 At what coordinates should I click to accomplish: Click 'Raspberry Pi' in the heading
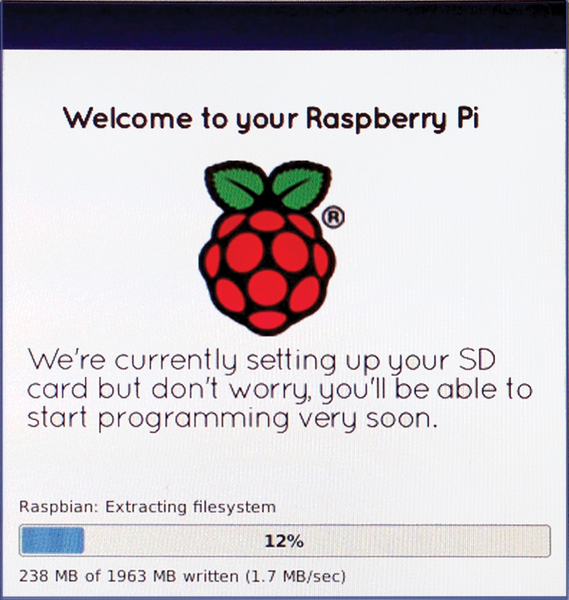pos(393,119)
